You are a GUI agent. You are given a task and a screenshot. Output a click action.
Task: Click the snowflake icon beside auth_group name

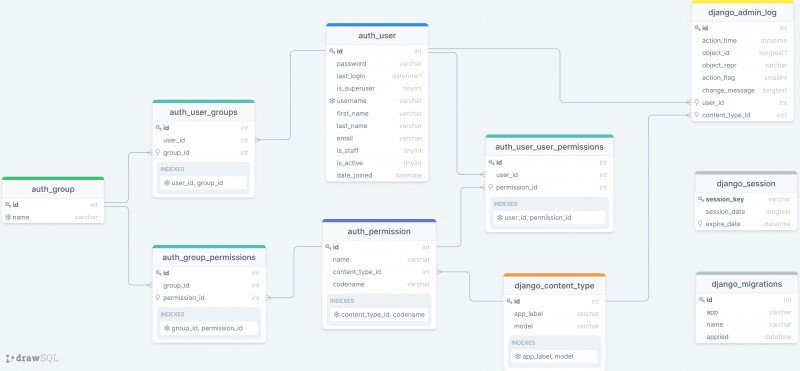[8, 217]
